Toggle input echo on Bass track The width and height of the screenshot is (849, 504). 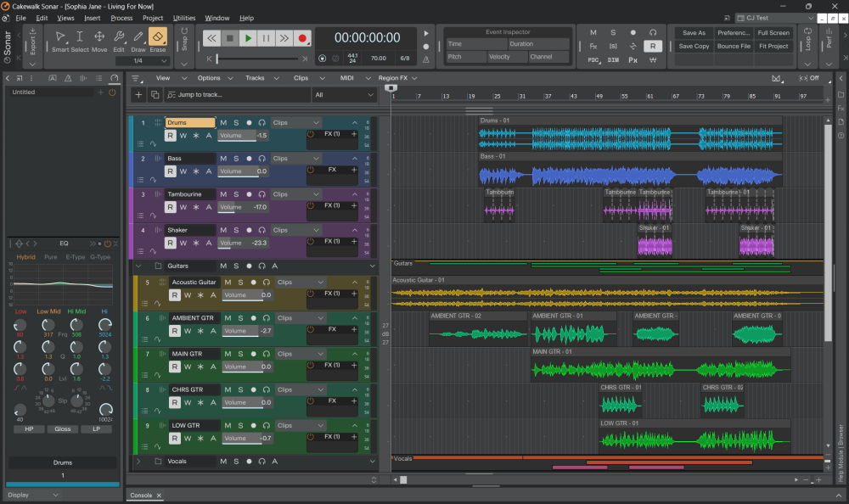pyautogui.click(x=262, y=159)
